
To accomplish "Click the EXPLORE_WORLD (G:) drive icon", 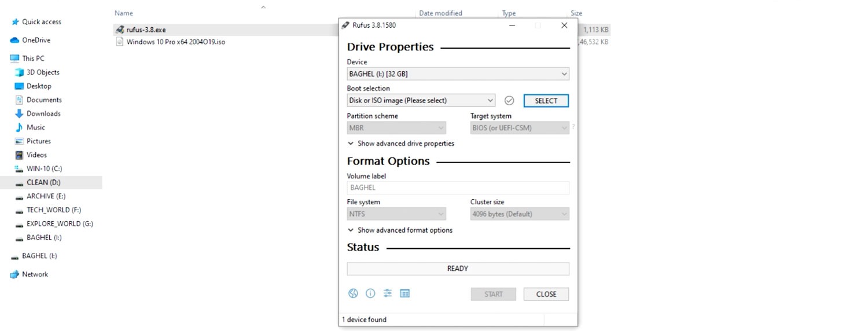I will (19, 225).
